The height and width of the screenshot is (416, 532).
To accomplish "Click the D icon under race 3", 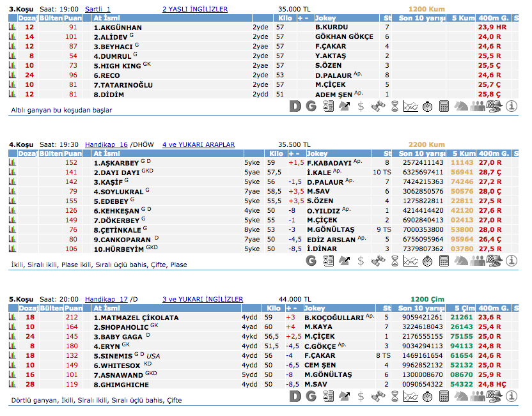I will (295, 106).
